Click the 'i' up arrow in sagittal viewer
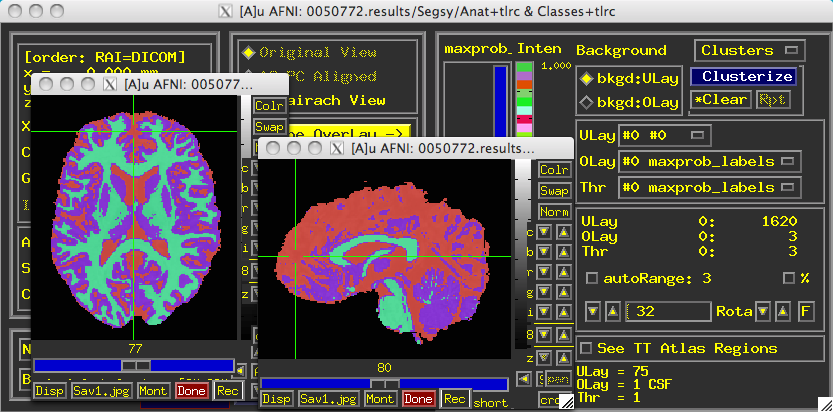This screenshot has width=833, height=412. point(564,312)
